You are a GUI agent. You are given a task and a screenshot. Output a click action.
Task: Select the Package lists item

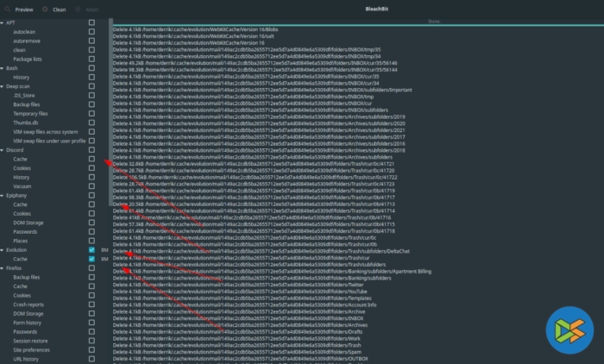coord(28,59)
